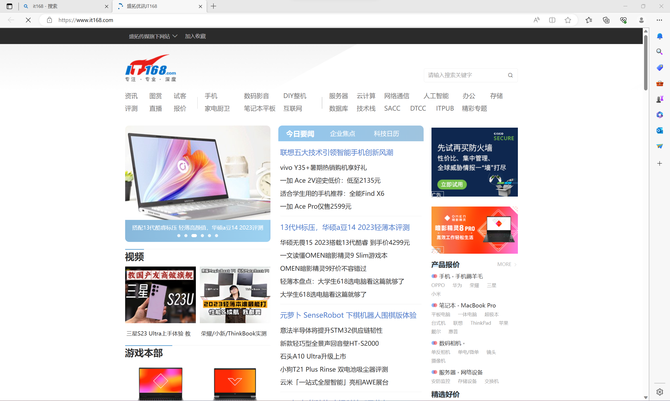Select the 企业焦点 news tab

342,134
